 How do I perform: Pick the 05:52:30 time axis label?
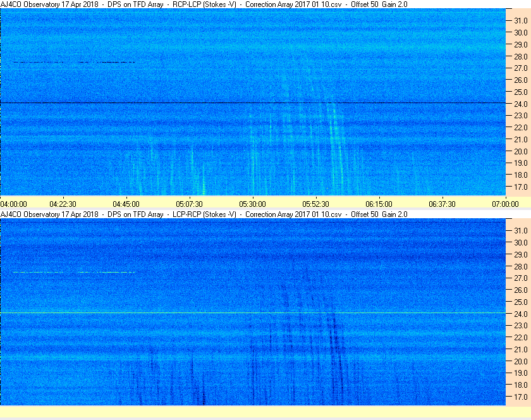315,204
